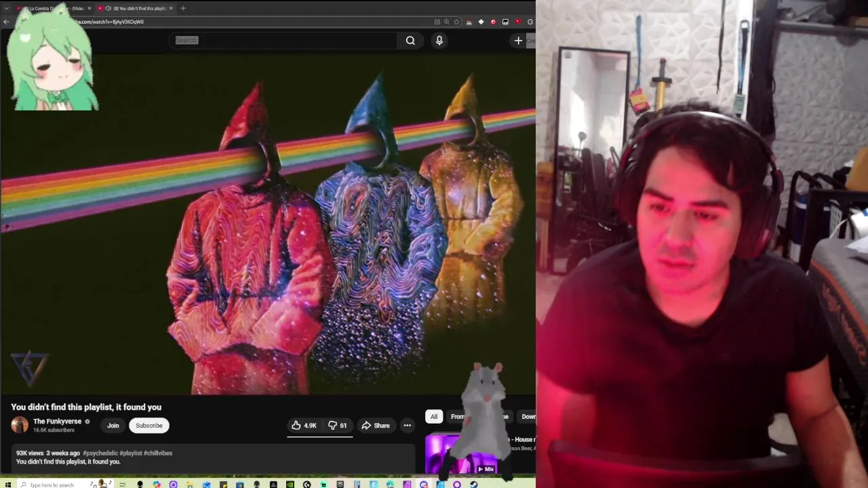Open NVIDIA app in taskbar
868x488 pixels.
[290, 484]
